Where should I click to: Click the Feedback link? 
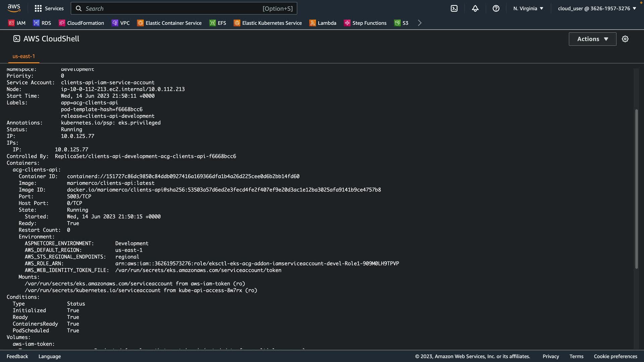17,356
